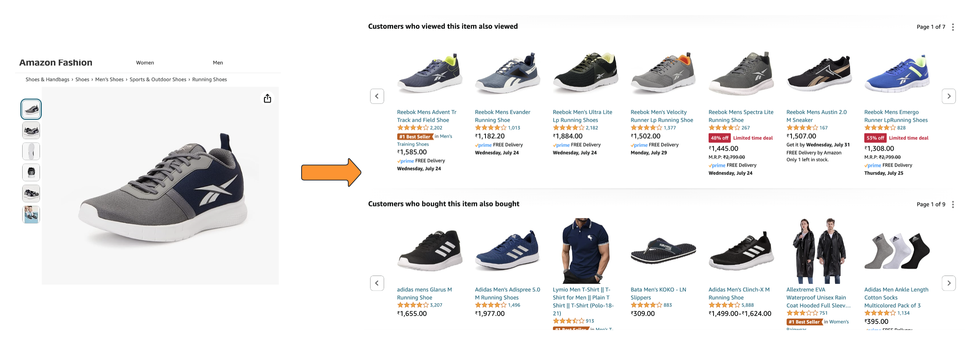This screenshot has height=345, width=980.
Task: Select the first shoe thumbnail in gallery
Action: [x=31, y=110]
